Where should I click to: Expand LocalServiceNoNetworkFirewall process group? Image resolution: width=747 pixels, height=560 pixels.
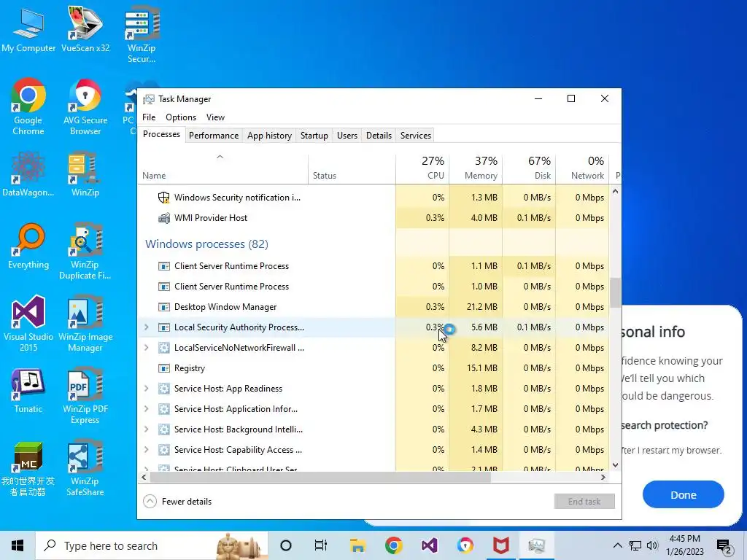click(146, 348)
